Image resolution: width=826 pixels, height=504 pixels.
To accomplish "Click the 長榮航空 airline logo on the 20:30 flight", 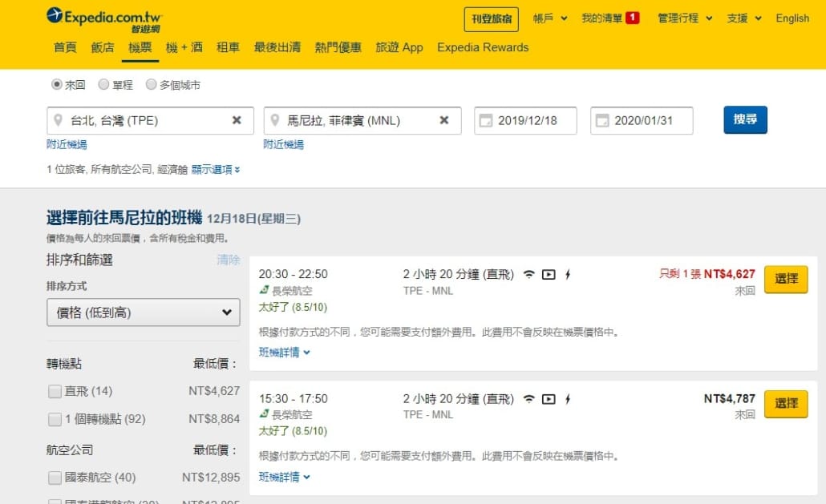I will tap(264, 290).
